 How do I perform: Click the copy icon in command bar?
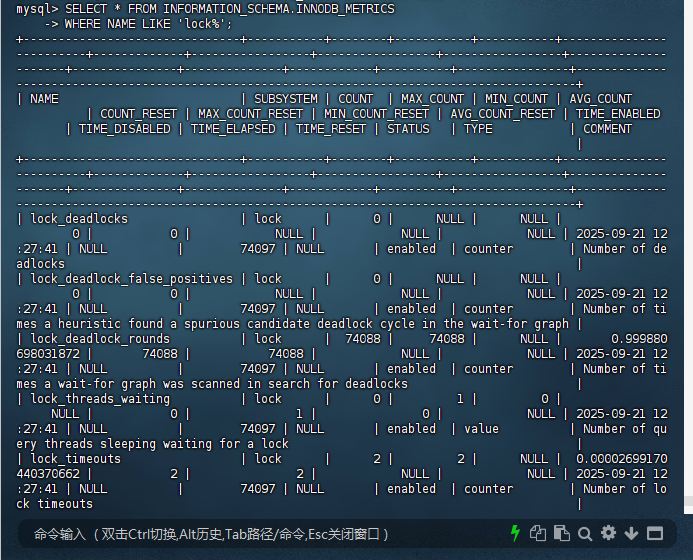point(538,533)
